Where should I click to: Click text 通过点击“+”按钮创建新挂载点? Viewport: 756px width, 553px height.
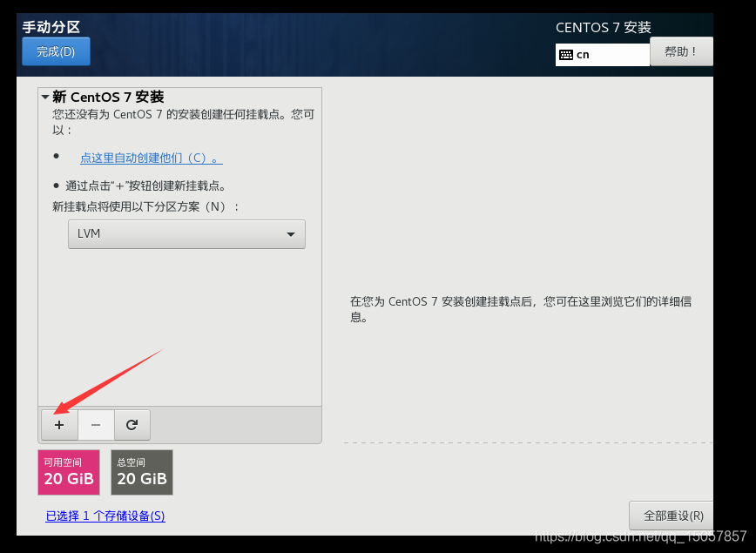pos(145,185)
